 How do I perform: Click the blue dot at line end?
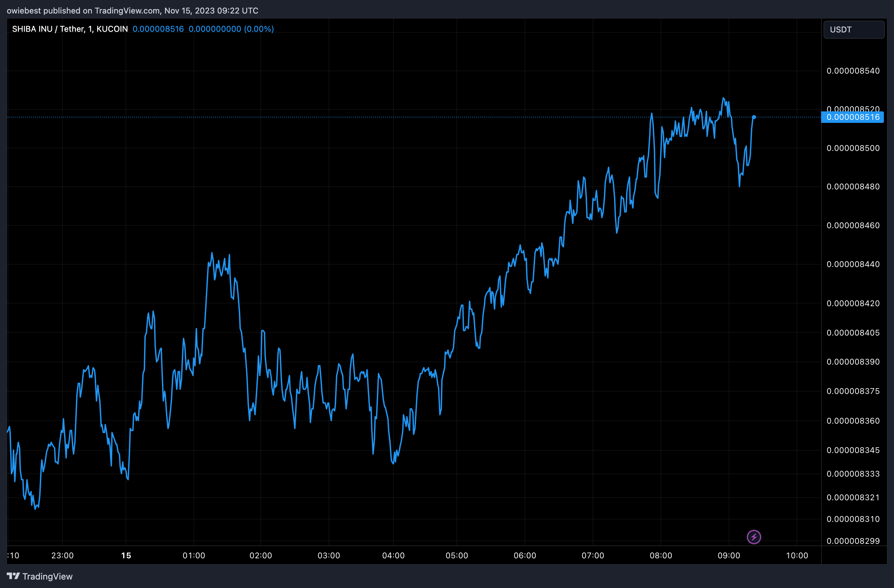754,117
